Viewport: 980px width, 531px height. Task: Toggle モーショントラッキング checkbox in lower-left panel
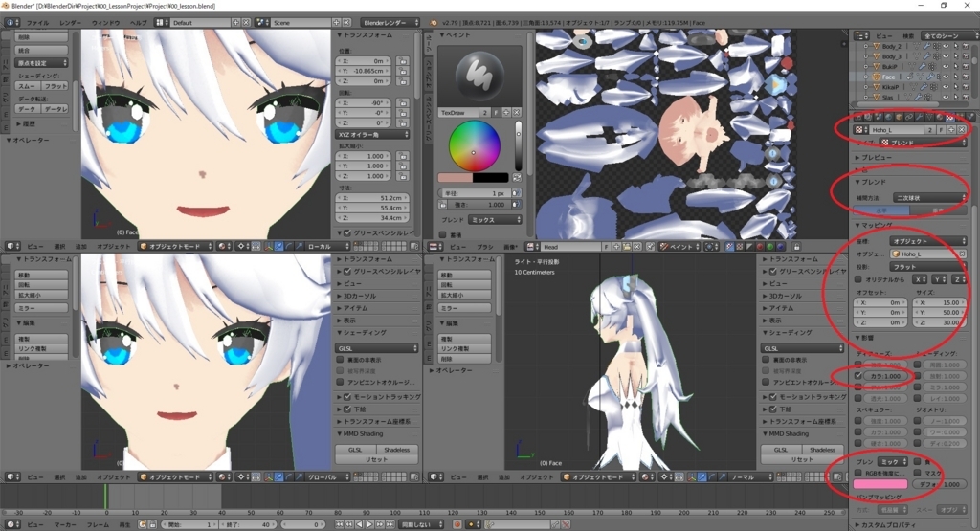pyautogui.click(x=347, y=397)
